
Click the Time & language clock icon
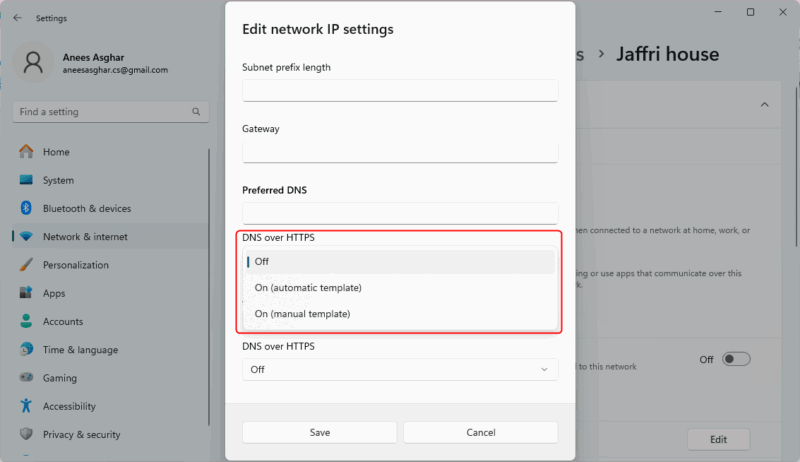point(26,349)
